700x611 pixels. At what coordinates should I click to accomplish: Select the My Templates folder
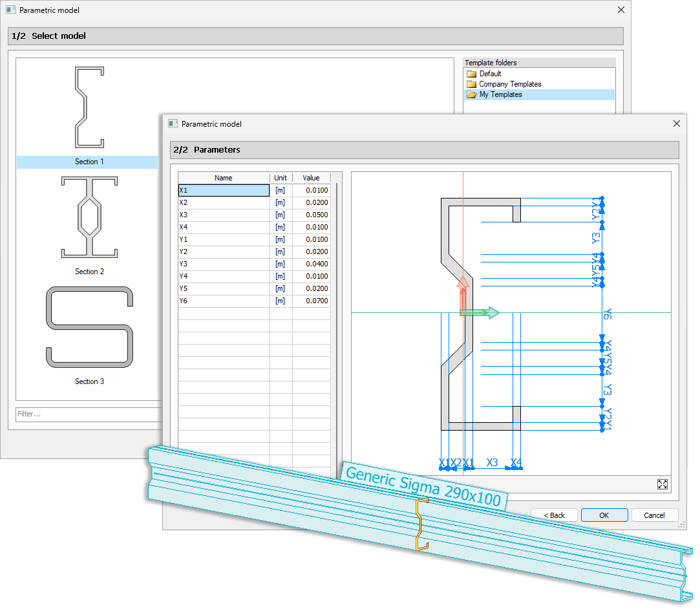pyautogui.click(x=500, y=94)
